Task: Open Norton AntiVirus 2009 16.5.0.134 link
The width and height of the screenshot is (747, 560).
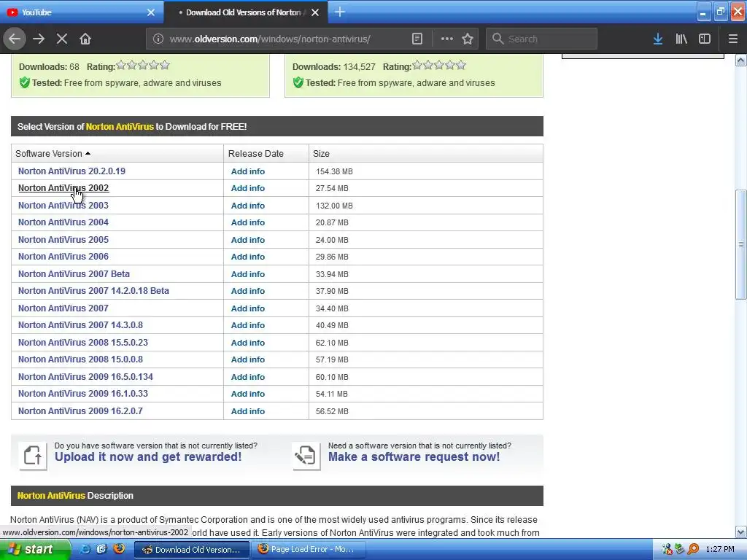Action: 86,377
